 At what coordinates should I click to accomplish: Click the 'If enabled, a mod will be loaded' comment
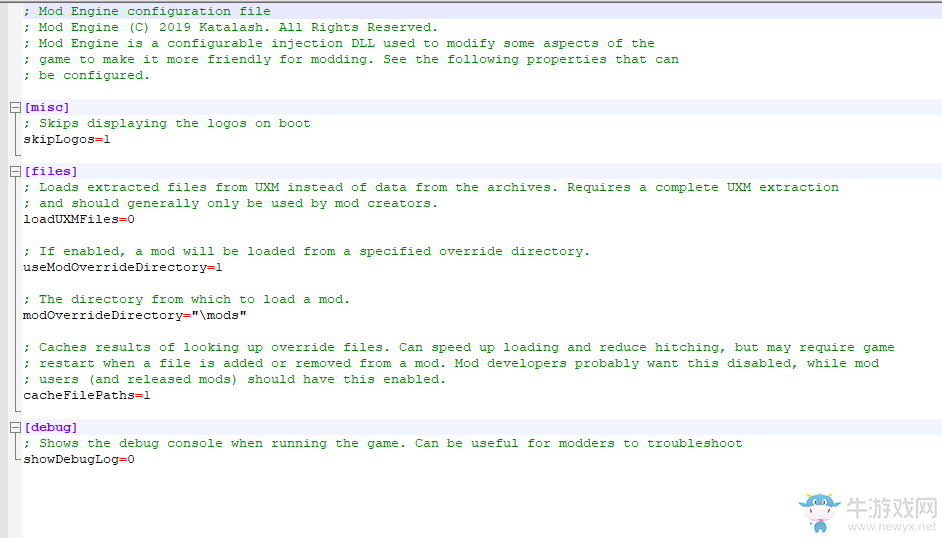[x=306, y=252]
